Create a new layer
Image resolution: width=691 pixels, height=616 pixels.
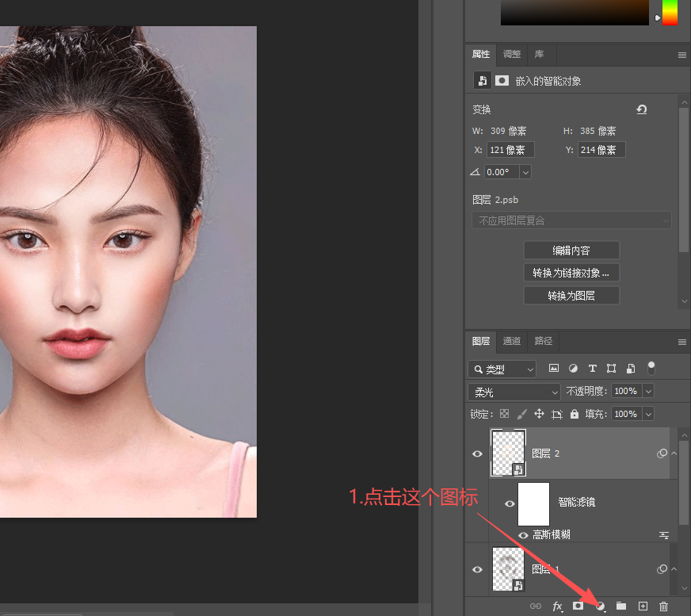pyautogui.click(x=643, y=606)
